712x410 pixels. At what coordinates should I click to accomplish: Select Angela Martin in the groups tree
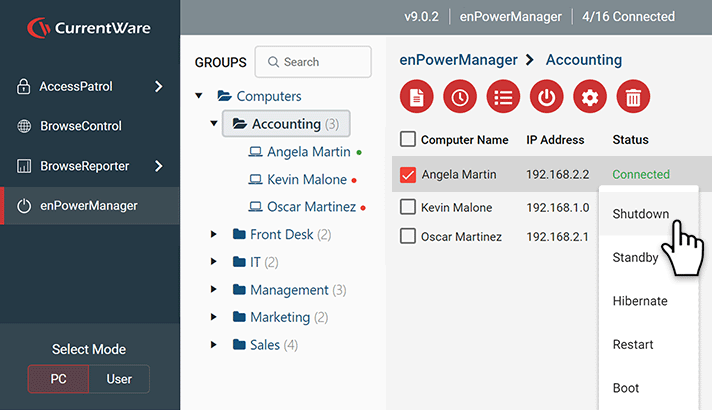308,152
